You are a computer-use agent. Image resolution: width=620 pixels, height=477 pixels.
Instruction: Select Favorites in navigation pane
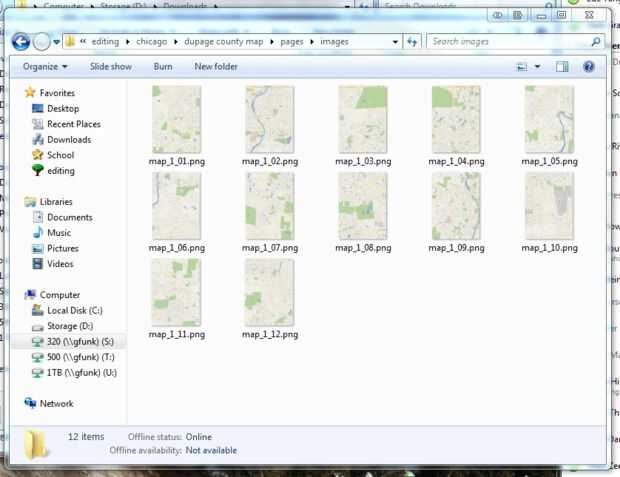coord(50,93)
